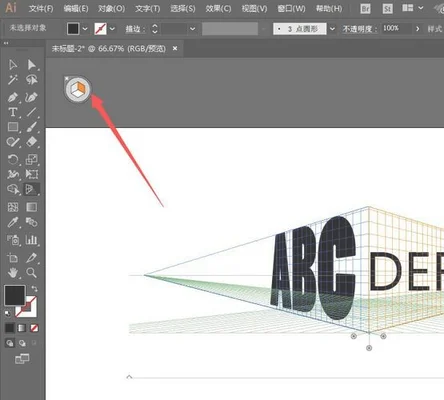Click the large fill color swatch in toolbox
Viewport: 444px width, 400px height.
(x=15, y=295)
